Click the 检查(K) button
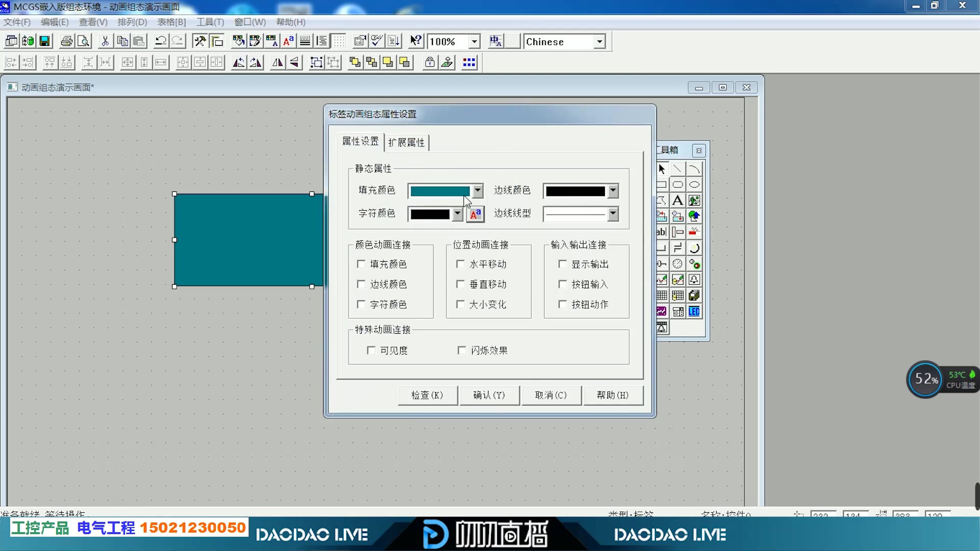The image size is (980, 551). coord(427,395)
